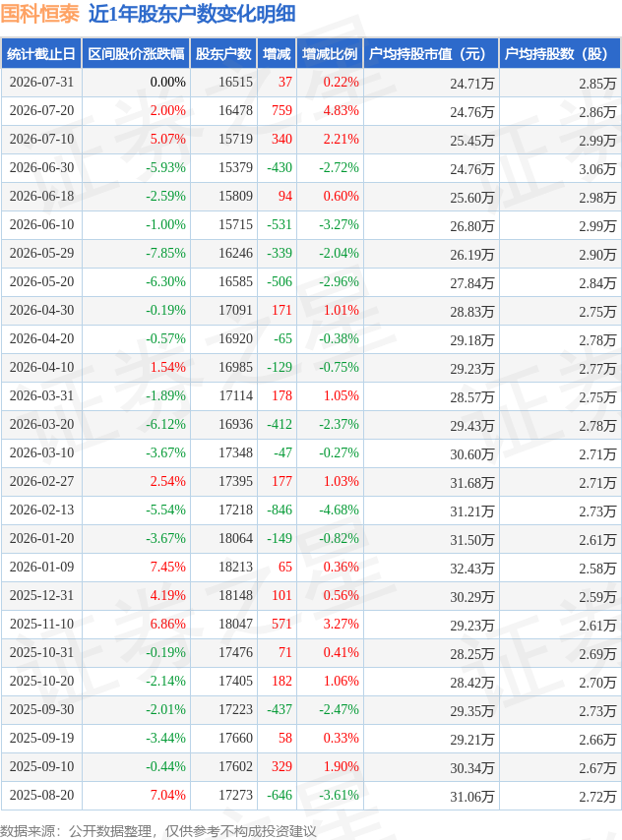Viewport: 622px width, 840px height.
Task: Click the 户均持股数（股） header
Action: pos(560,53)
